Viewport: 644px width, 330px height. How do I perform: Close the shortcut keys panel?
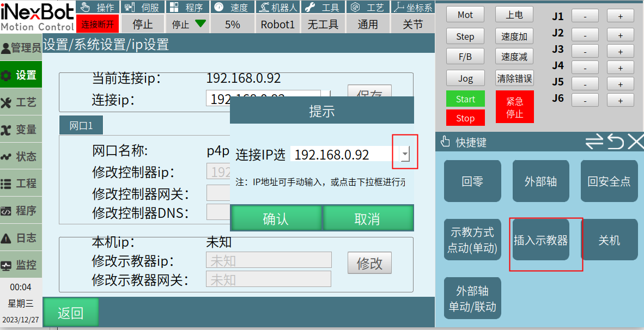point(635,142)
